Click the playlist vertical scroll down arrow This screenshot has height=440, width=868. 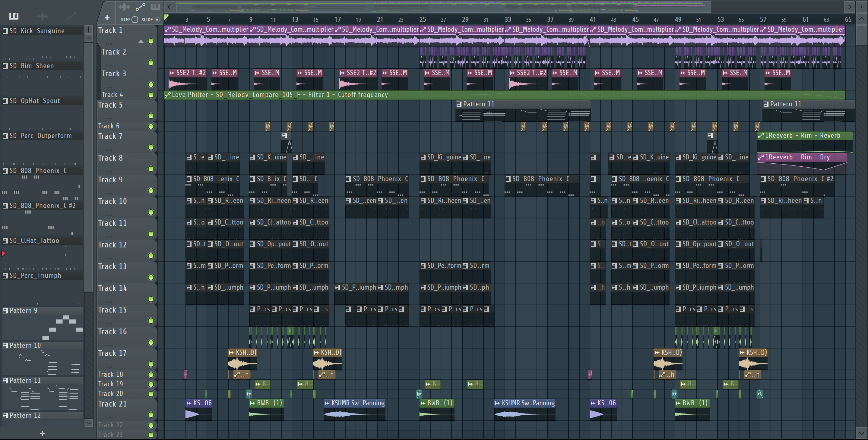tap(862, 433)
